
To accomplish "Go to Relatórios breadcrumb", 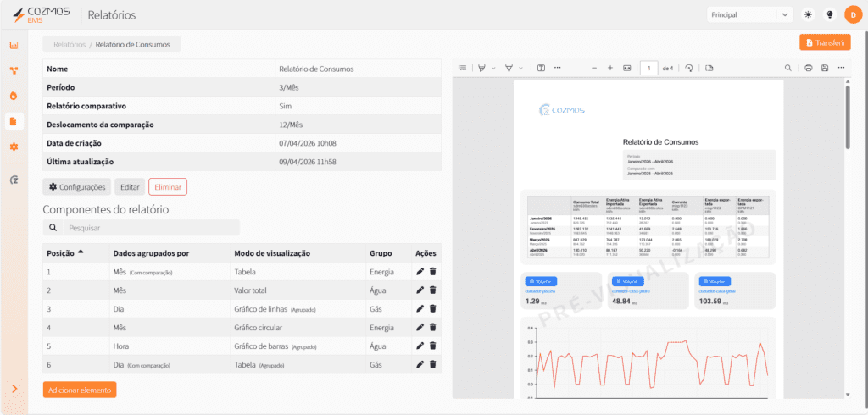I will 70,44.
